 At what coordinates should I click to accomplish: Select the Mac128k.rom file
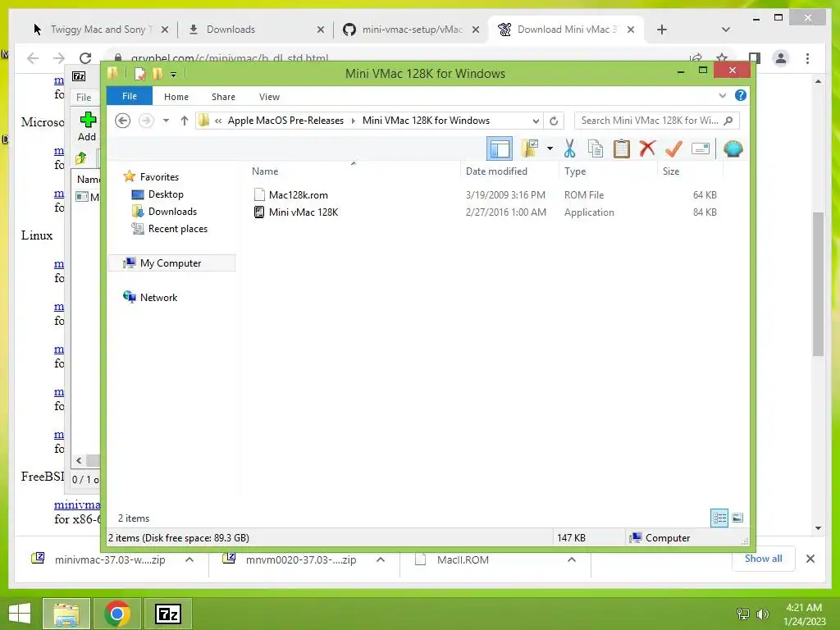click(x=299, y=195)
